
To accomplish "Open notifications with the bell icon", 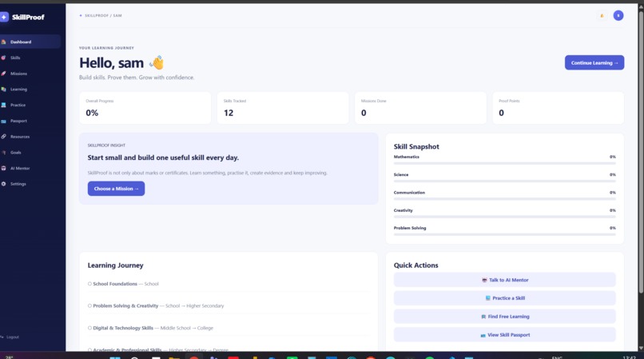I will tap(602, 16).
